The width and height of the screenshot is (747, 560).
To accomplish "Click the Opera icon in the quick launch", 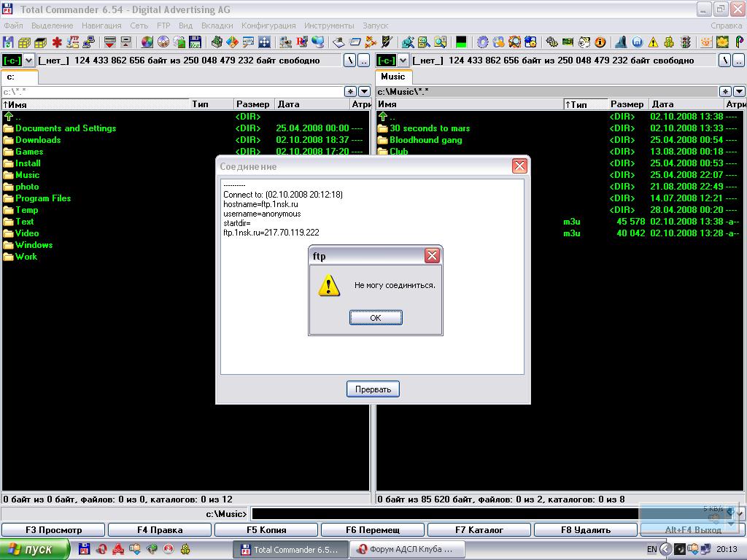I will tap(101, 549).
